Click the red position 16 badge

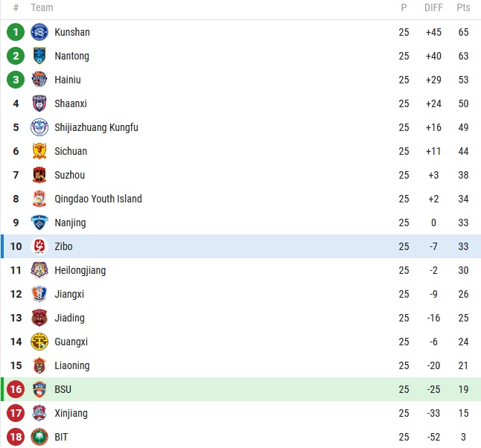(16, 389)
